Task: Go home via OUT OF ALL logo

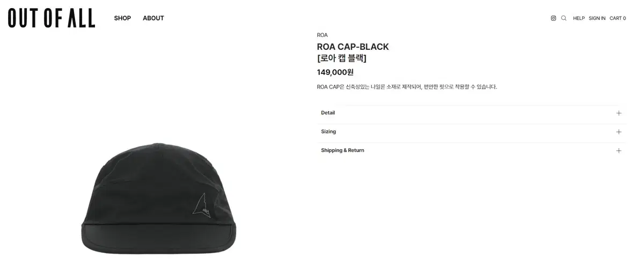Action: coord(52,18)
